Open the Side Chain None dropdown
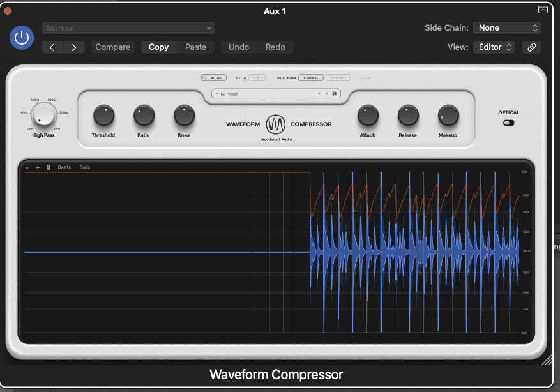The width and height of the screenshot is (560, 392). [x=507, y=28]
